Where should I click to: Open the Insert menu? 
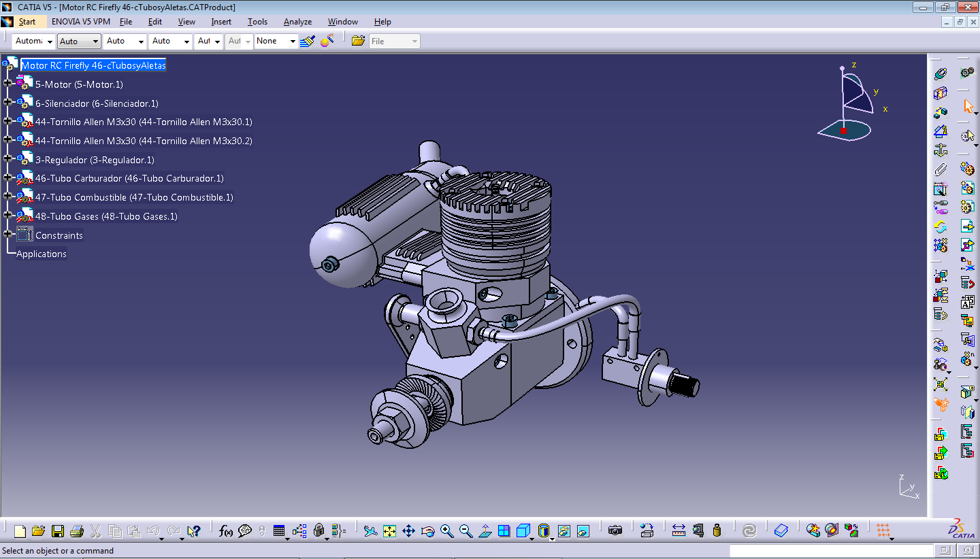point(221,22)
